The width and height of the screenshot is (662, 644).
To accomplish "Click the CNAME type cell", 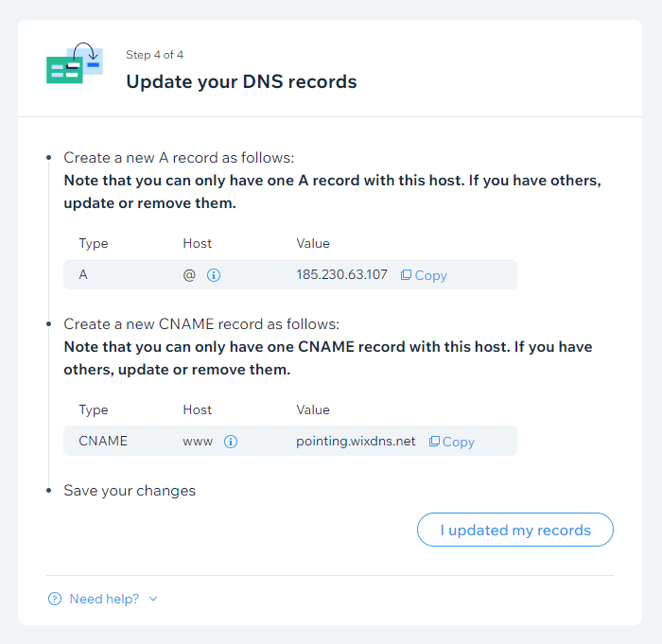I will pos(103,442).
